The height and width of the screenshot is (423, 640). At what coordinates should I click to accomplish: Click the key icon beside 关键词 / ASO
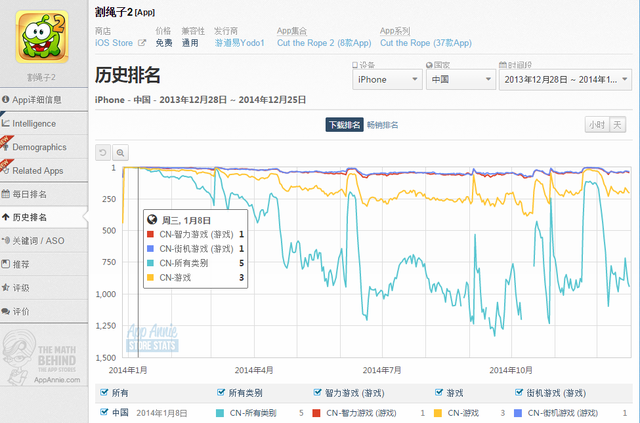click(x=6, y=240)
